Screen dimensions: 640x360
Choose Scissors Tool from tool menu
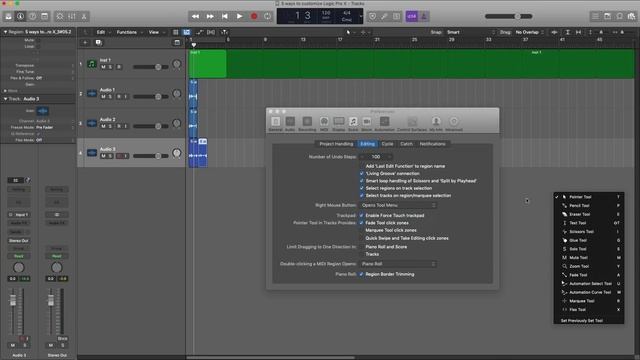[589, 231]
